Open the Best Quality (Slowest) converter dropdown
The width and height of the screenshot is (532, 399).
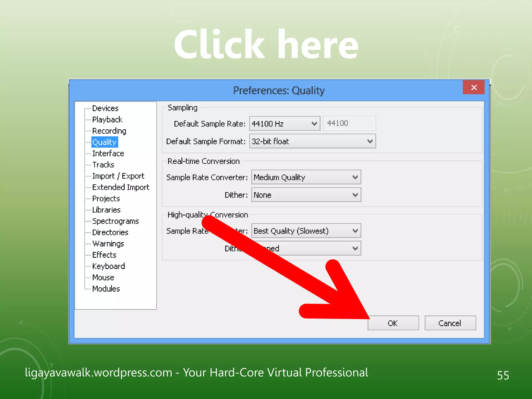pos(306,231)
